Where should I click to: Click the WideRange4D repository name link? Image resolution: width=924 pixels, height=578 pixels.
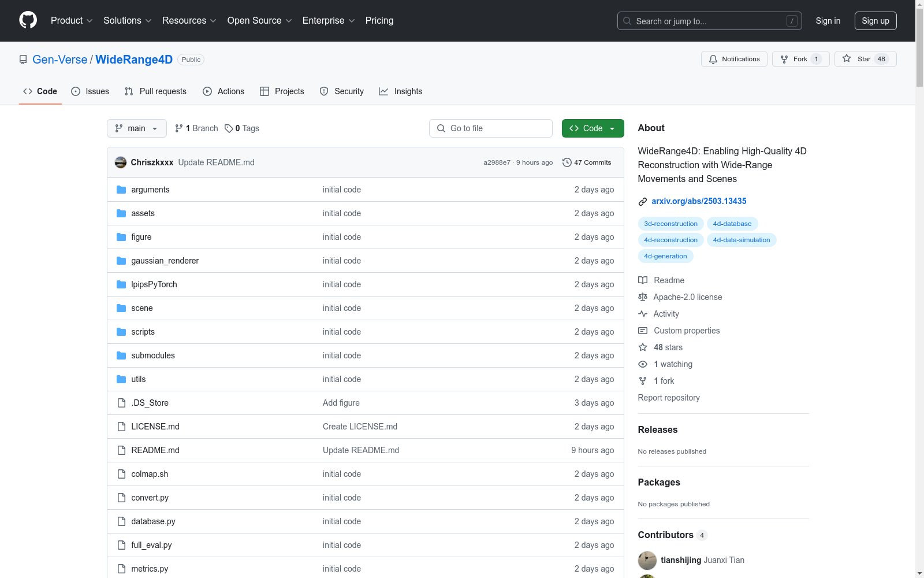click(134, 60)
